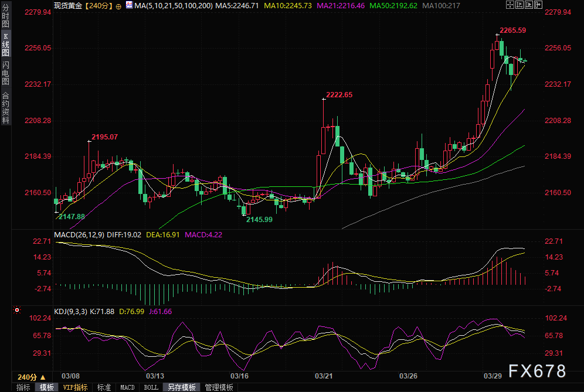The height and width of the screenshot is (392, 584).
Task: Click the jump-to-chart-start axis icon
Action: tap(520, 5)
